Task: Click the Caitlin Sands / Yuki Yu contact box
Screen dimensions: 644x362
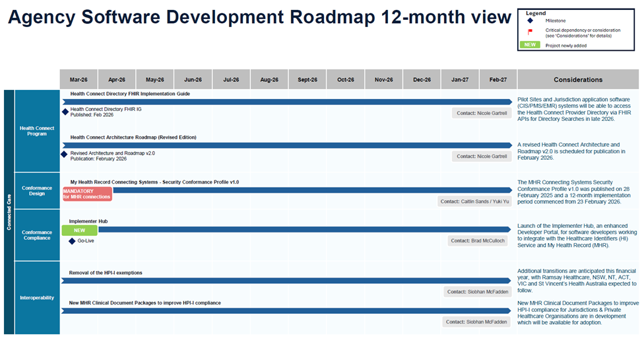Action: 475,201
